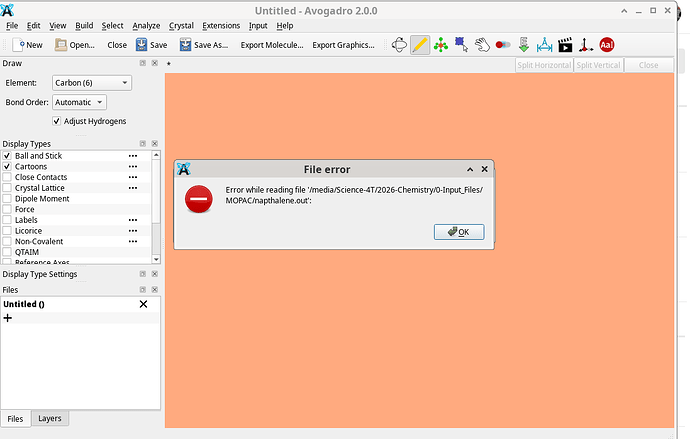Create a New document from toolbar
This screenshot has height=439, width=690.
tap(28, 45)
